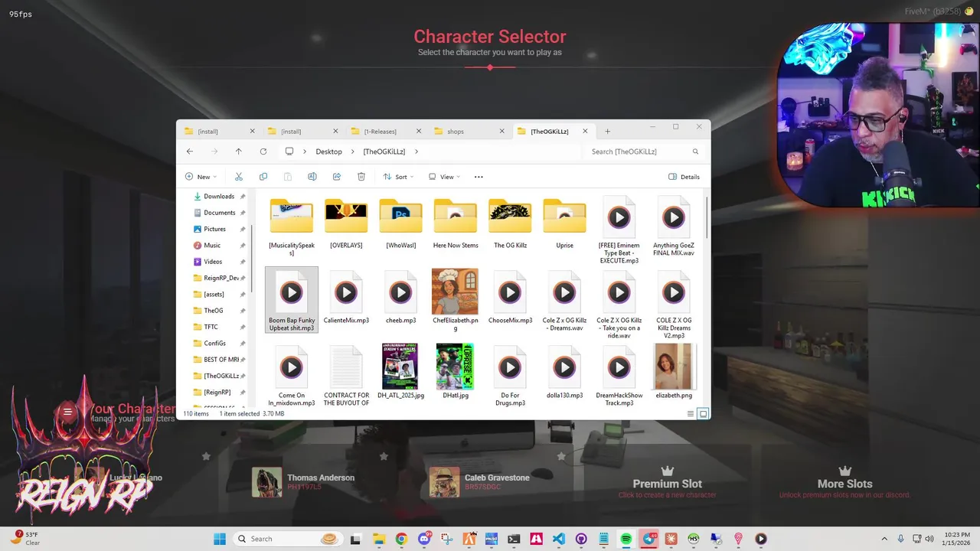This screenshot has height=551, width=980.
Task: Open Pictures in the sidebar
Action: (x=219, y=229)
